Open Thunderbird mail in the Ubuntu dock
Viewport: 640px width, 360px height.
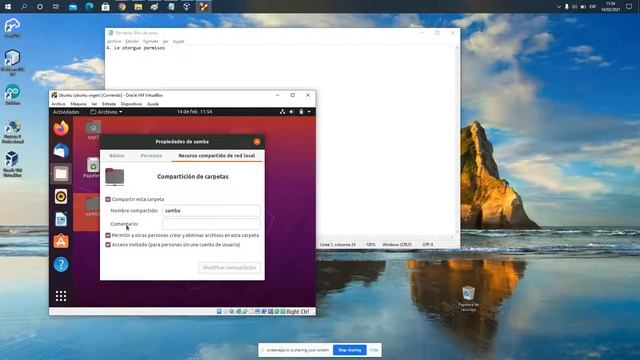coord(61,151)
